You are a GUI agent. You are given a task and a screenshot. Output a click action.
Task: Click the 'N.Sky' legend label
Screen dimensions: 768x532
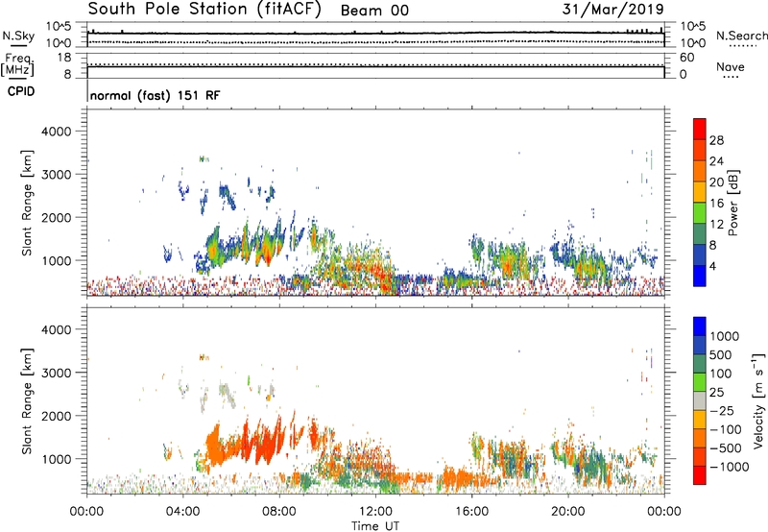pos(18,36)
